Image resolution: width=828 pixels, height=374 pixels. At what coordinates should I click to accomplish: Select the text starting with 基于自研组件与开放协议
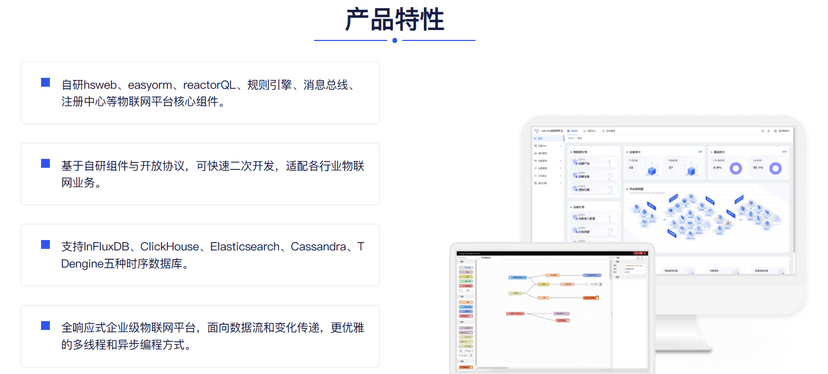coord(212,174)
